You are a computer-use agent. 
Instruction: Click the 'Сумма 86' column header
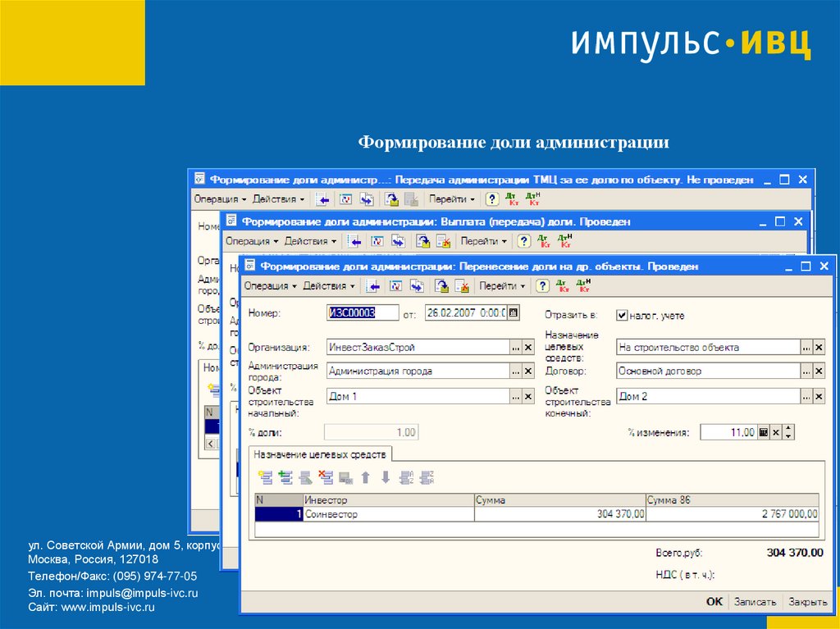coord(733,500)
